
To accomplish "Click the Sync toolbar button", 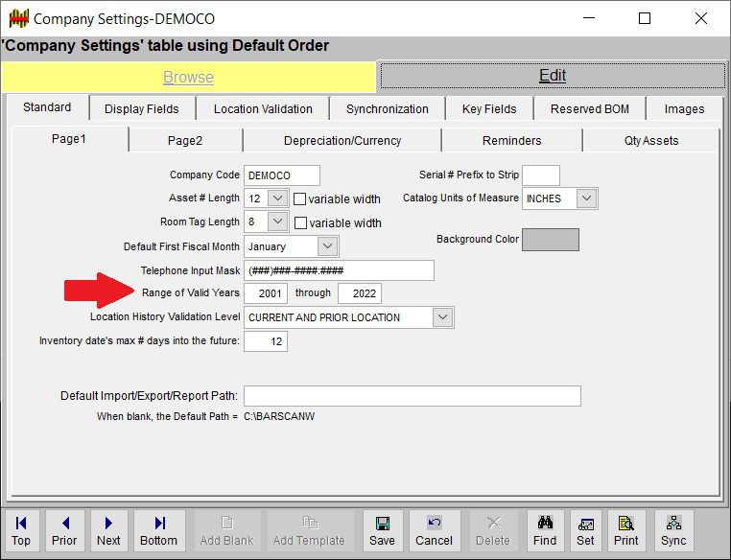I will (x=673, y=530).
